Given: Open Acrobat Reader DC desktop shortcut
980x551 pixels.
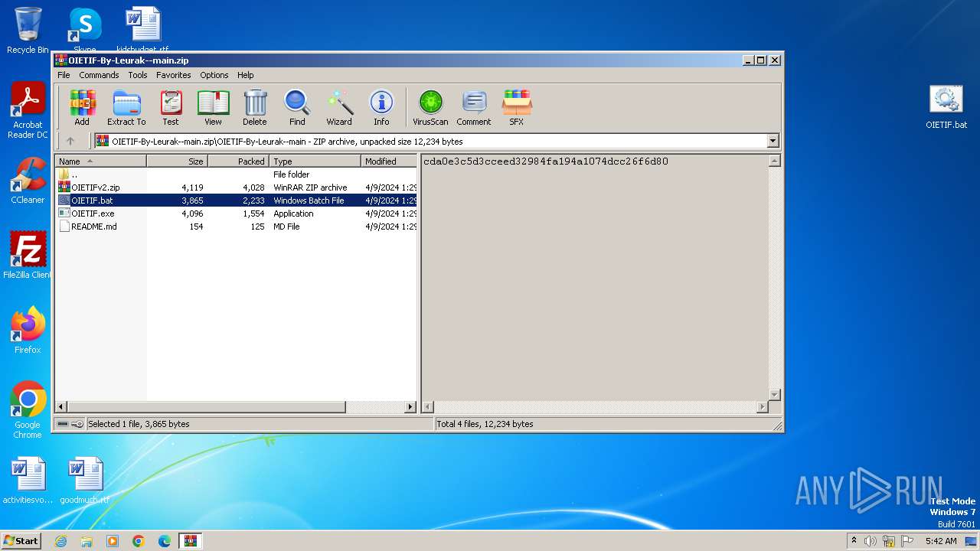Looking at the screenshot, I should pyautogui.click(x=28, y=111).
